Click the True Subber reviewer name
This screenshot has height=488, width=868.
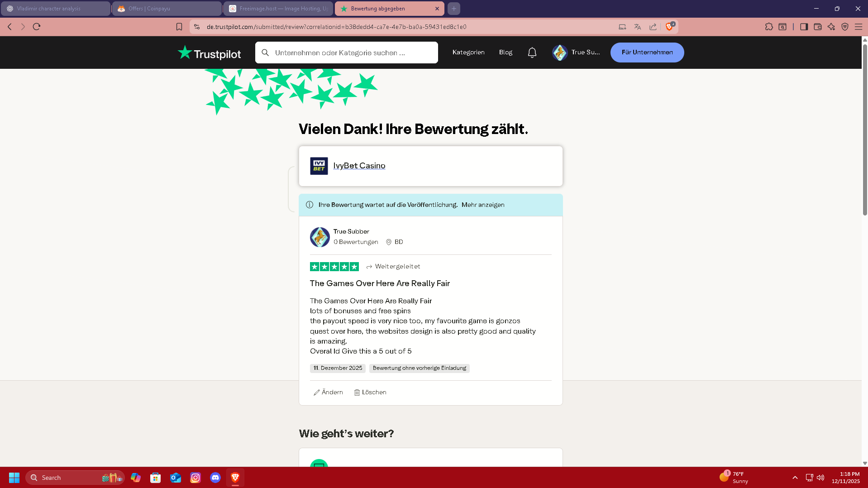pyautogui.click(x=351, y=231)
